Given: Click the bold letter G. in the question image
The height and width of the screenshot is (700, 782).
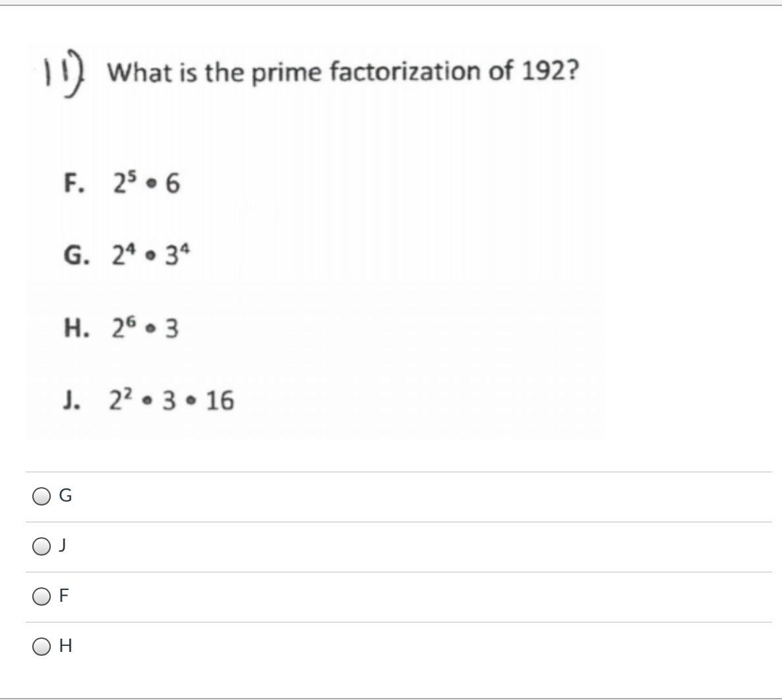Looking at the screenshot, I should (76, 255).
